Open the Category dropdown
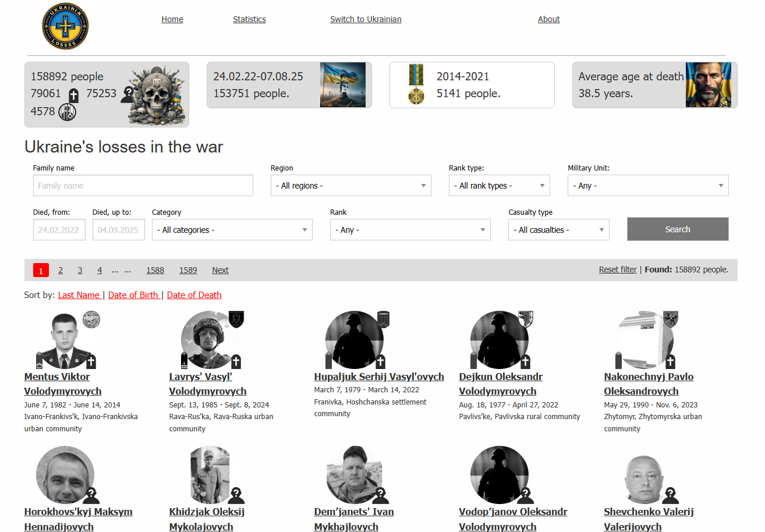This screenshot has width=765, height=532. pos(232,230)
